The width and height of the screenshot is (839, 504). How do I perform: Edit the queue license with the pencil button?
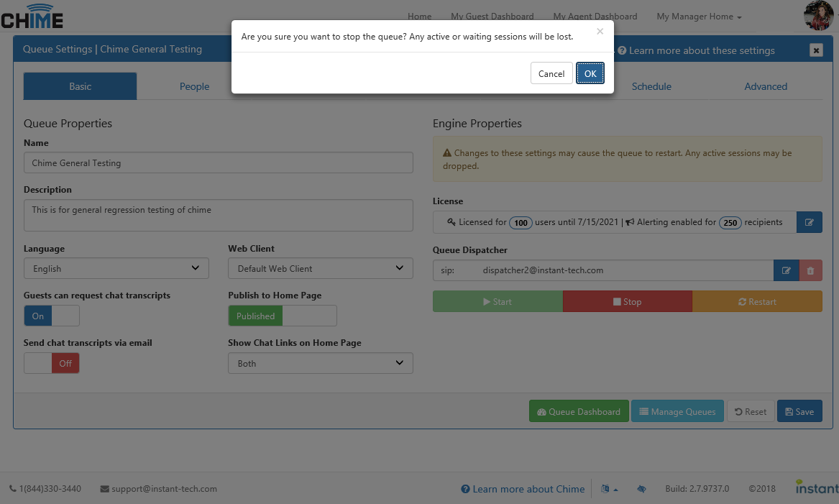pyautogui.click(x=809, y=222)
